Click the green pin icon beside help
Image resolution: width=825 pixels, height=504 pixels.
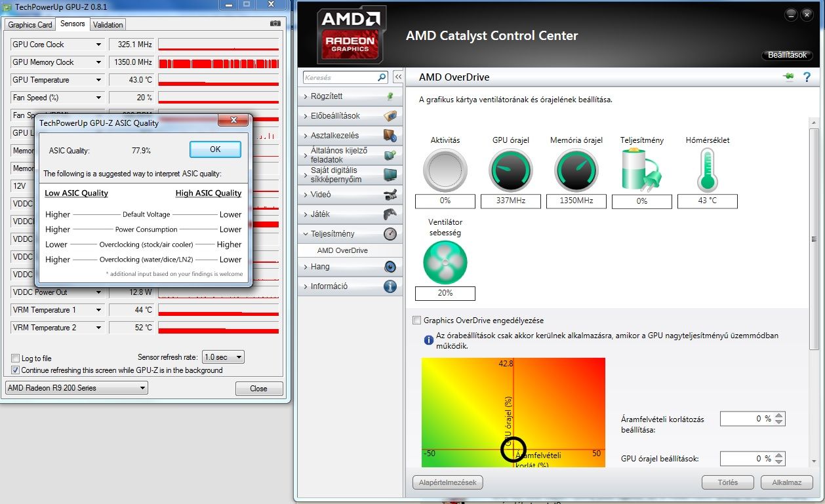tap(788, 77)
